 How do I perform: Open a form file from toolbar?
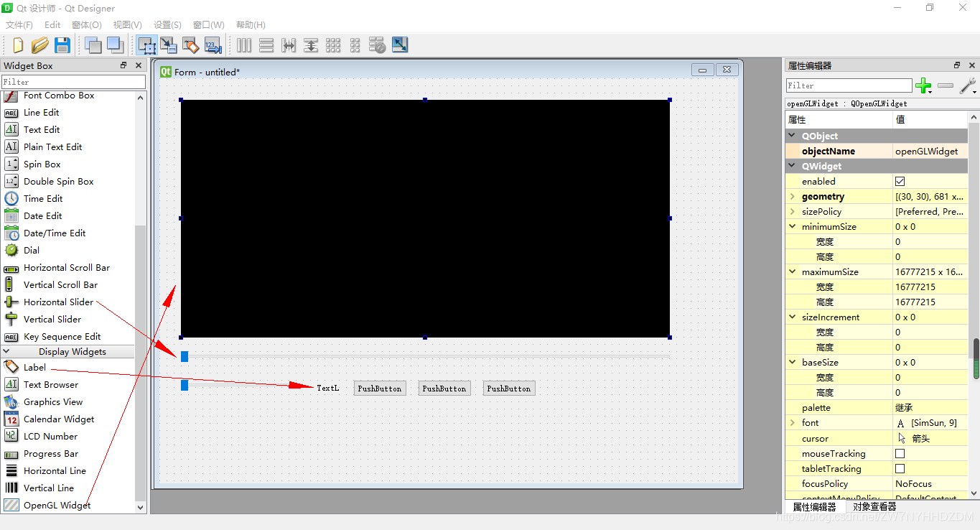[x=39, y=45]
